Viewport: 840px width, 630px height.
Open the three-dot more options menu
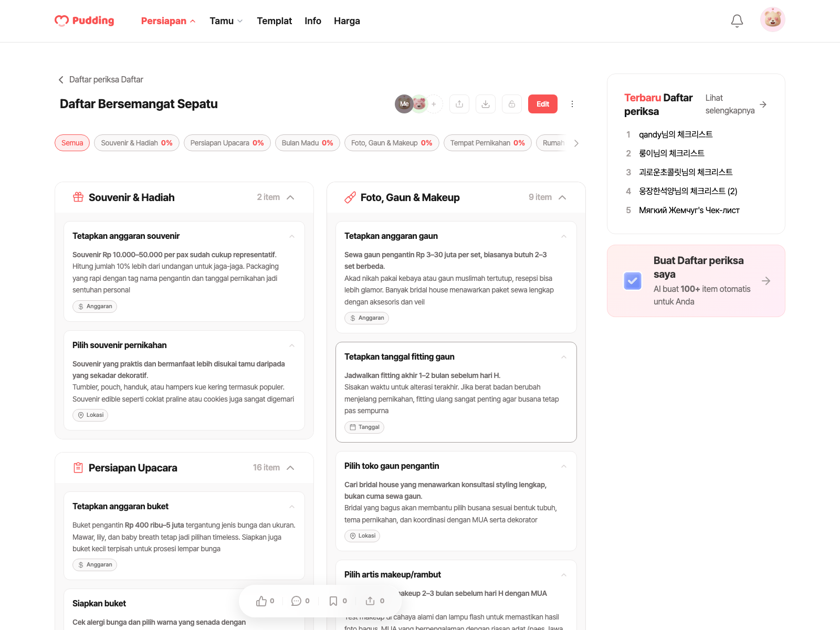[572, 104]
